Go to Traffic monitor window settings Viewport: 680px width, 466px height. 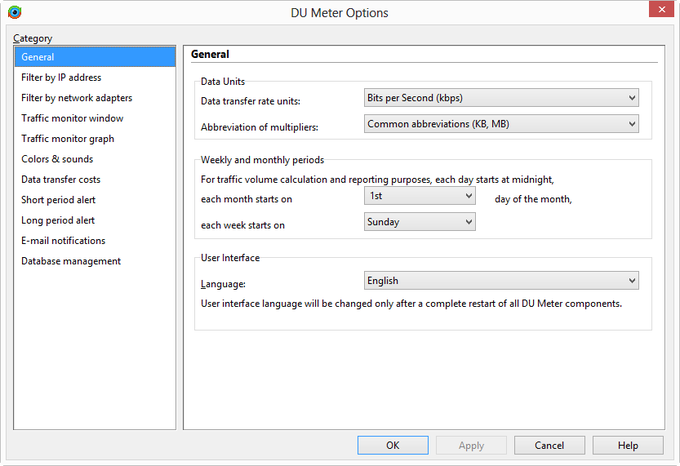coord(72,118)
